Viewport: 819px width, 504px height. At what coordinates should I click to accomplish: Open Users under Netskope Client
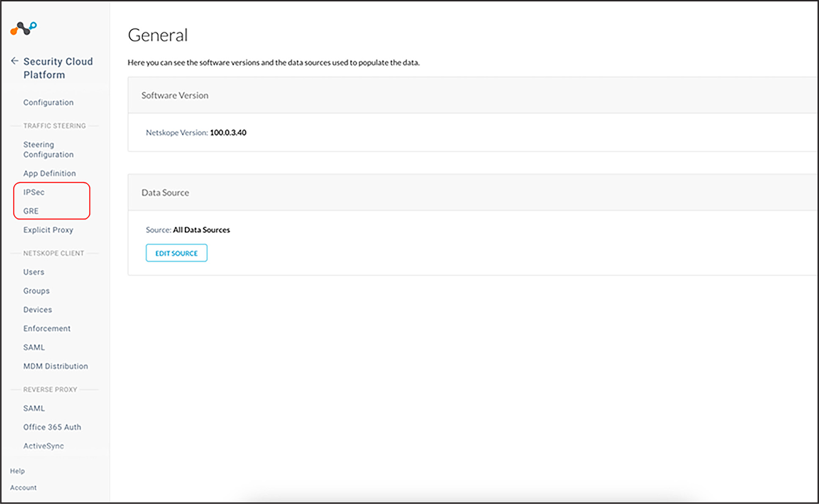(34, 272)
